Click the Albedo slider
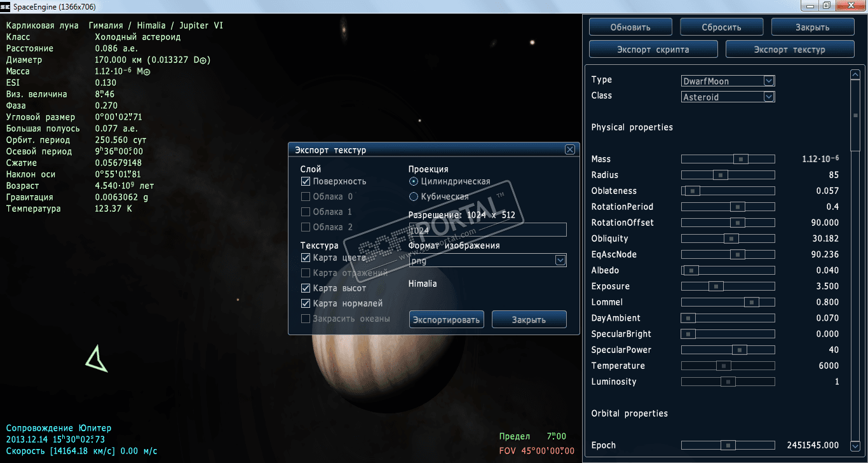This screenshot has height=463, width=868. (728, 270)
